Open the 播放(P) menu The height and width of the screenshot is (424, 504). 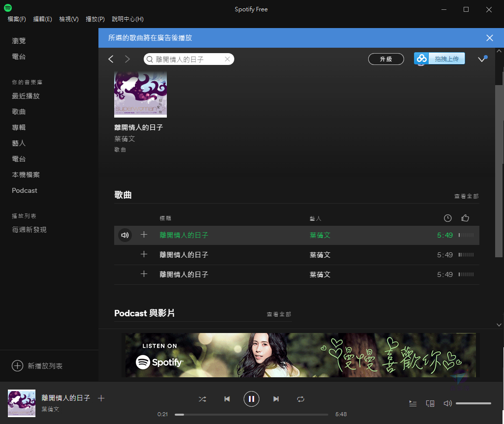95,19
